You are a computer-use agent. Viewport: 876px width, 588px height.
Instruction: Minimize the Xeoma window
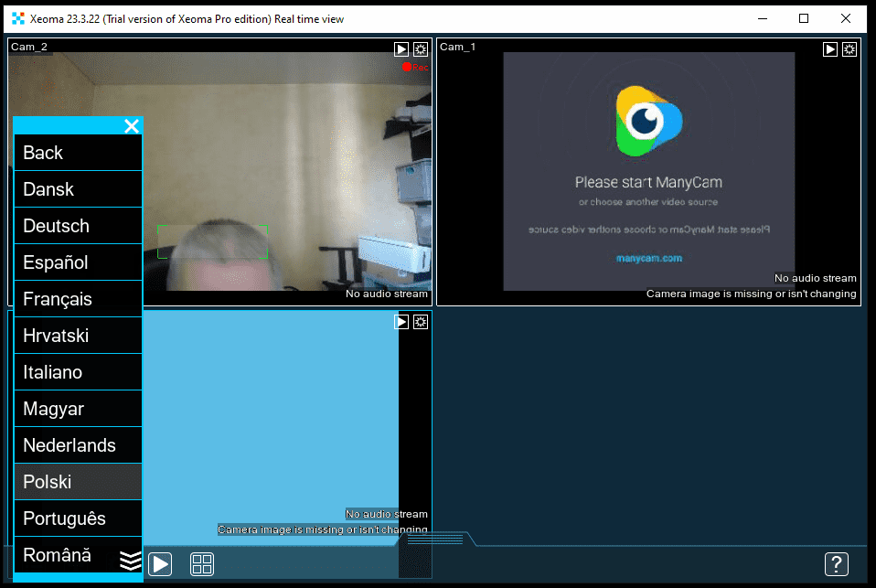(x=763, y=18)
